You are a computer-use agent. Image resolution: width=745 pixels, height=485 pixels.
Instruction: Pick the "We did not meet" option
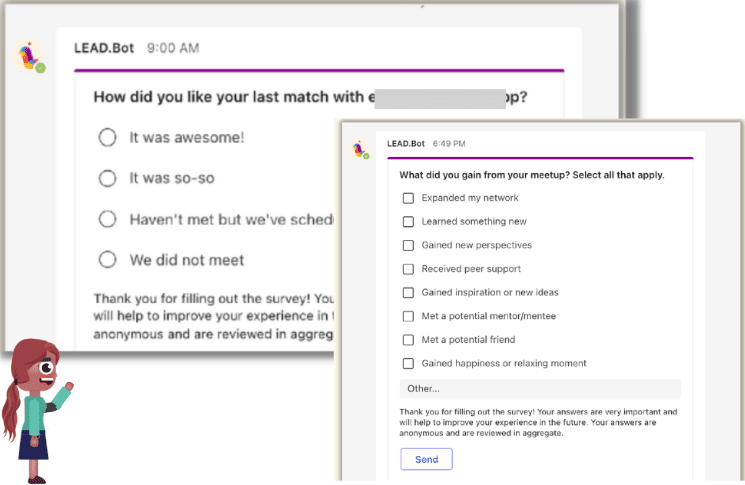pyautogui.click(x=108, y=260)
